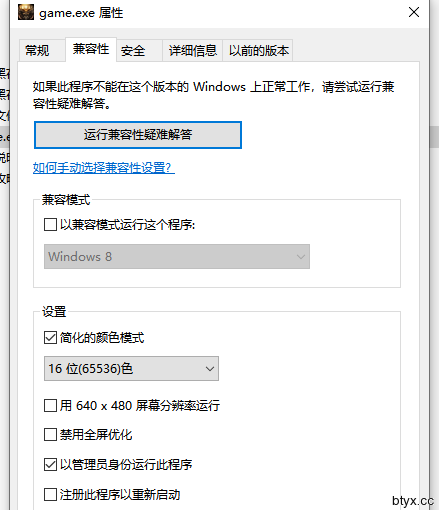Tick the 禁用全屏优化 checkbox
The width and height of the screenshot is (439, 510).
pos(50,435)
